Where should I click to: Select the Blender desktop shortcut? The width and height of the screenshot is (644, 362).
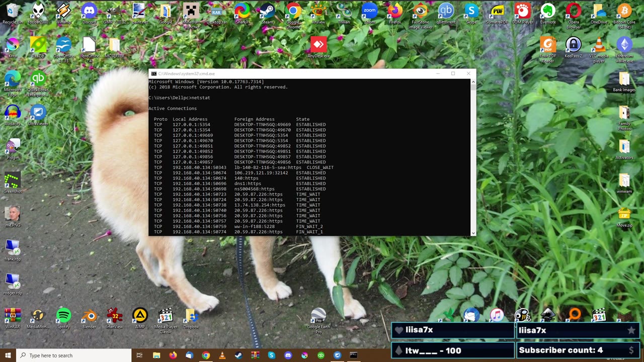click(89, 318)
